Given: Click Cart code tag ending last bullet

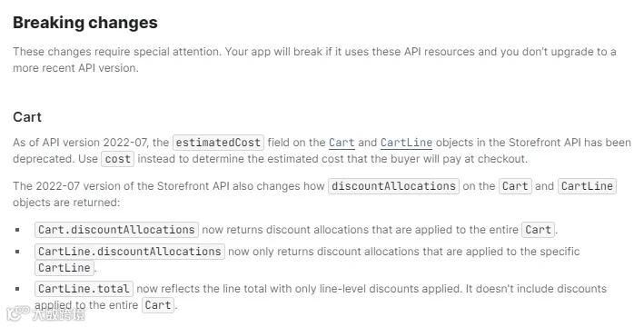Looking at the screenshot, I should (158, 305).
